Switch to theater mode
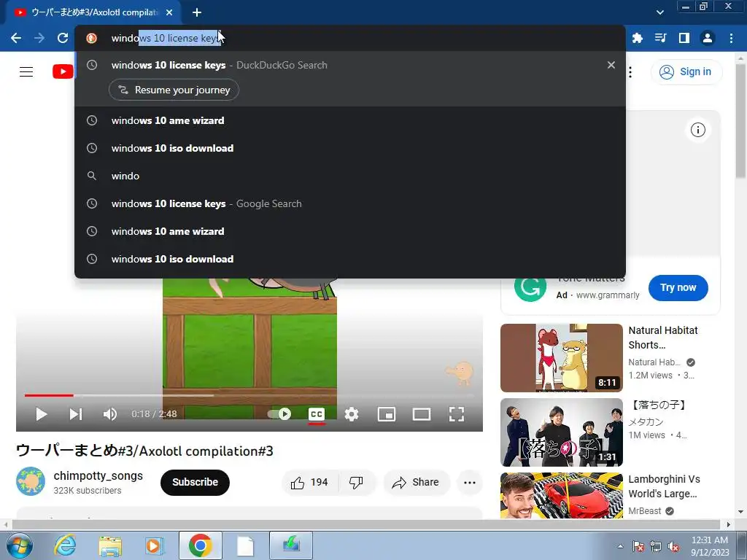 (x=422, y=414)
